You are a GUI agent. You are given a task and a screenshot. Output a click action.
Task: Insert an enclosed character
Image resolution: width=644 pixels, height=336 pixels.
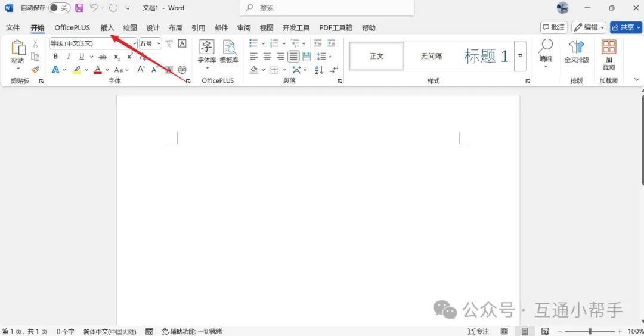click(x=182, y=70)
